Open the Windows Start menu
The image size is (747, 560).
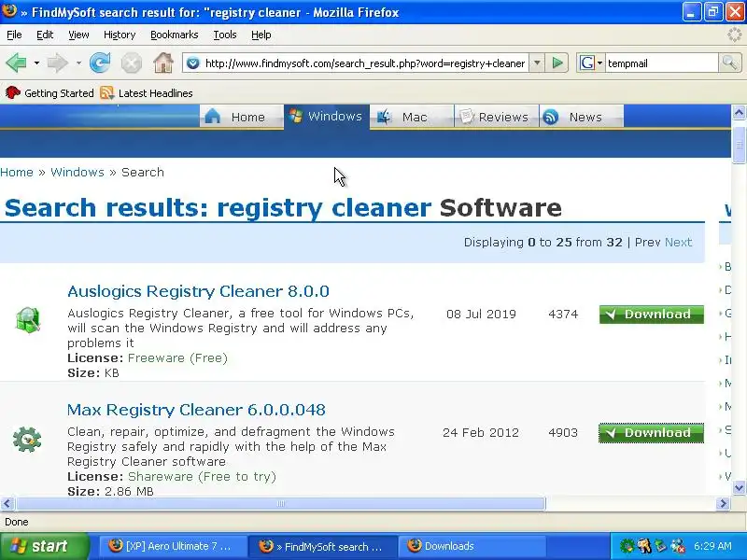click(44, 546)
